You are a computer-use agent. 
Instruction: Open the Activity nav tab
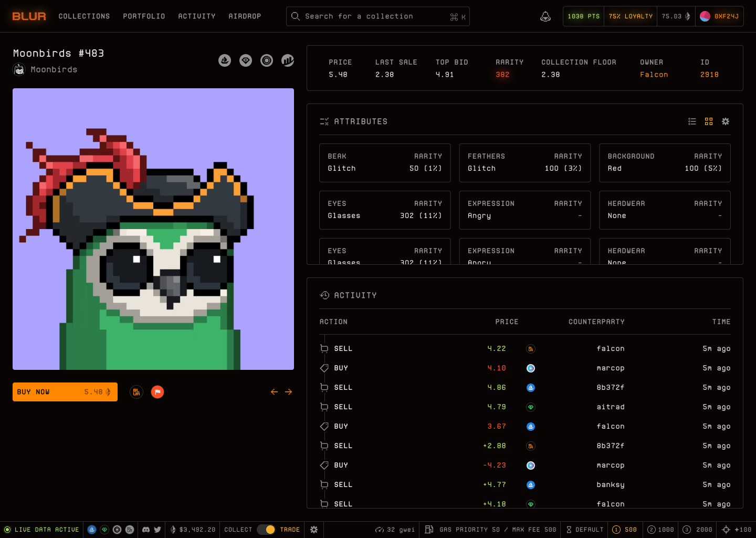click(197, 16)
